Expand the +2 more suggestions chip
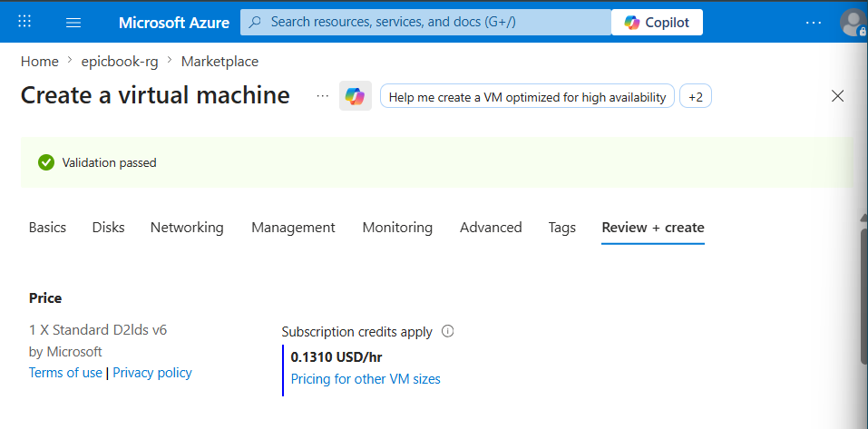The image size is (868, 429). click(x=696, y=97)
